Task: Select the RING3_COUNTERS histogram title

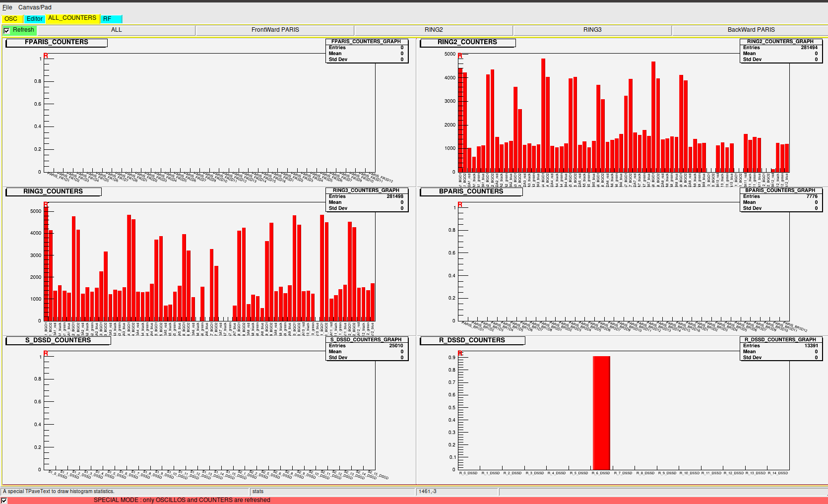Action: coord(53,191)
